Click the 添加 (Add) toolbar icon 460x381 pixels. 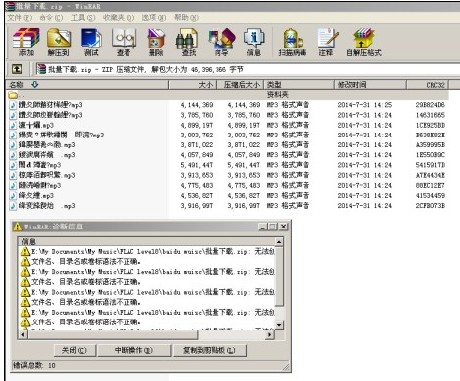coord(26,42)
